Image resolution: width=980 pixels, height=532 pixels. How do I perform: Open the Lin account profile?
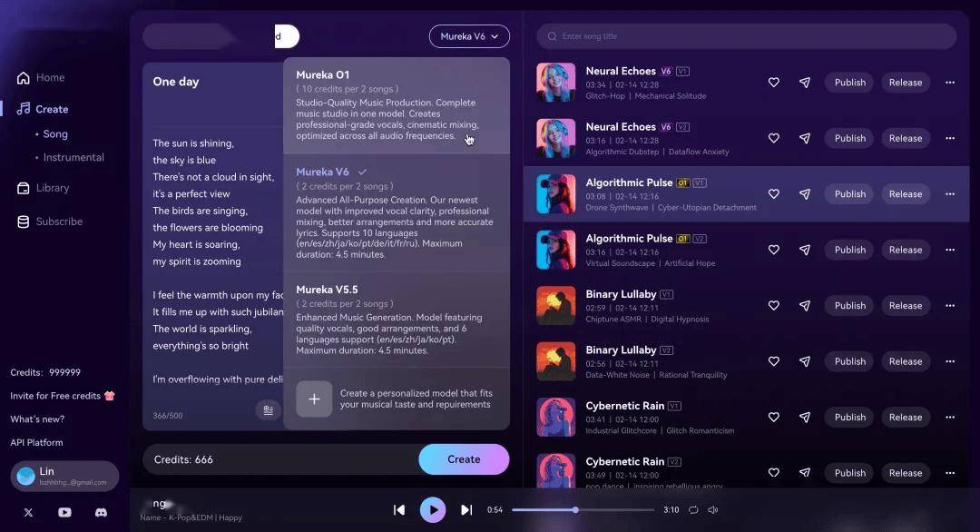[x=64, y=477]
